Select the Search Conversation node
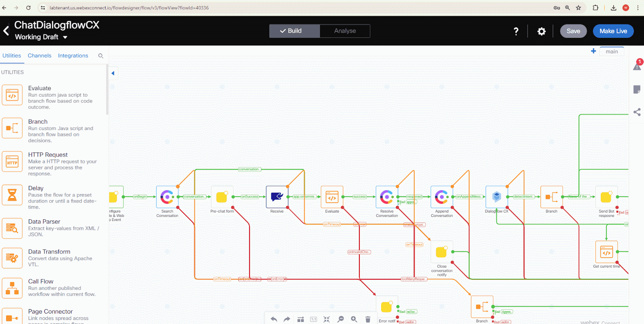The image size is (644, 324). click(x=167, y=197)
